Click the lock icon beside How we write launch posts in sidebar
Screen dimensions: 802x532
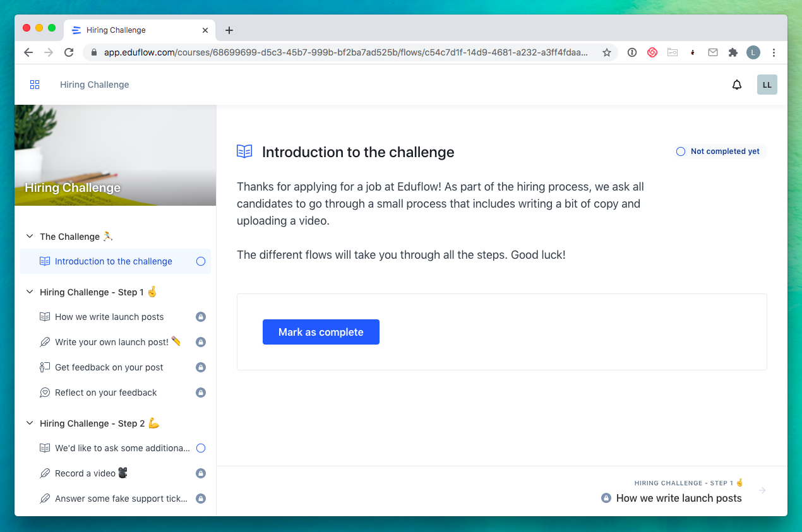[201, 317]
